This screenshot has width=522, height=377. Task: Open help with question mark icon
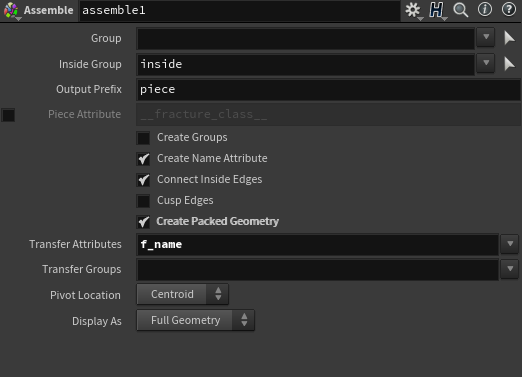pos(509,9)
